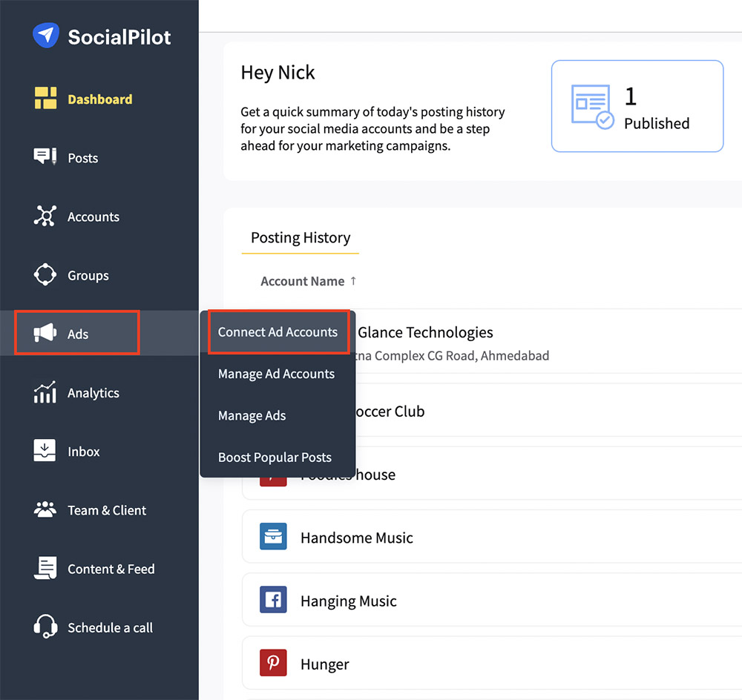Open Accounts label in sidebar
742x700 pixels.
click(93, 217)
